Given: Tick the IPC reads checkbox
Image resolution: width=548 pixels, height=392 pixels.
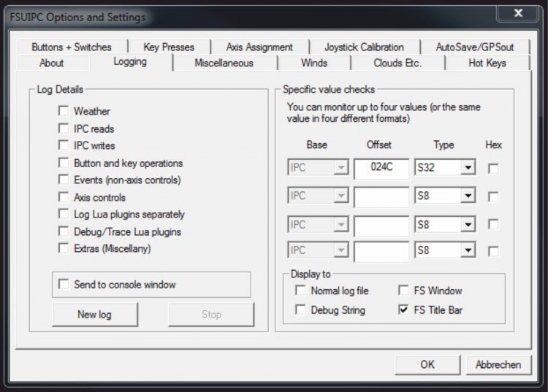Looking at the screenshot, I should tap(64, 128).
